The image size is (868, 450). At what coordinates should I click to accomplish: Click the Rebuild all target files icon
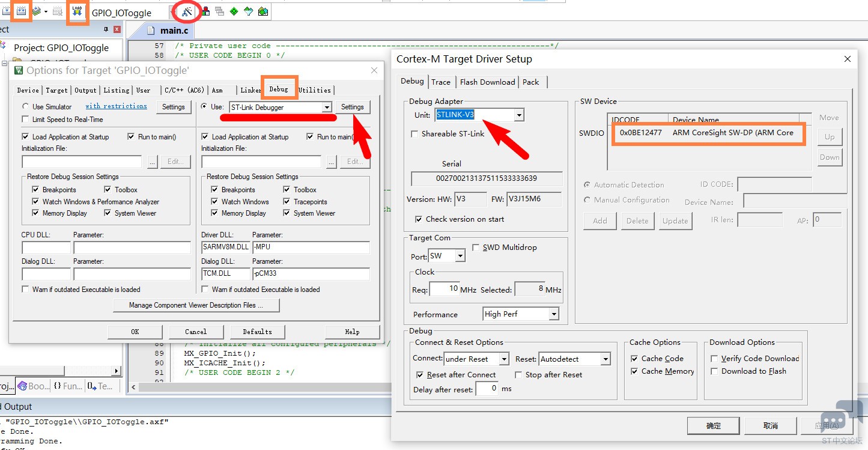(x=22, y=11)
